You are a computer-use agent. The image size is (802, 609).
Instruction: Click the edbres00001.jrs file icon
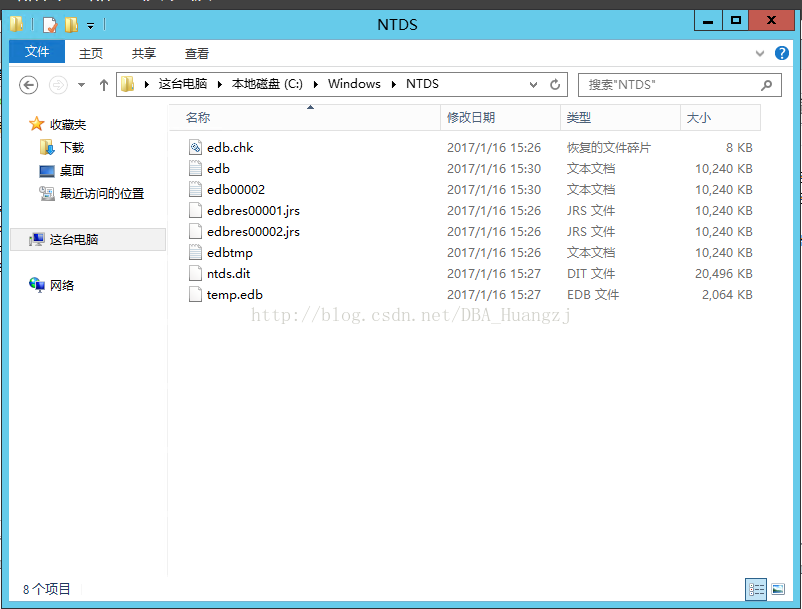[x=195, y=211]
